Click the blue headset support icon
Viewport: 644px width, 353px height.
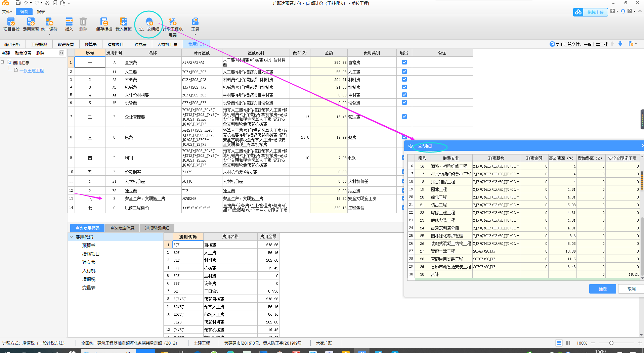click(x=623, y=11)
